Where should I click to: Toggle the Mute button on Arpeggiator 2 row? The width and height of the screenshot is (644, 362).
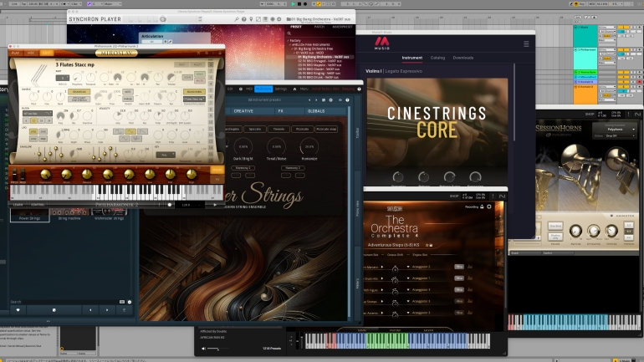point(459,267)
